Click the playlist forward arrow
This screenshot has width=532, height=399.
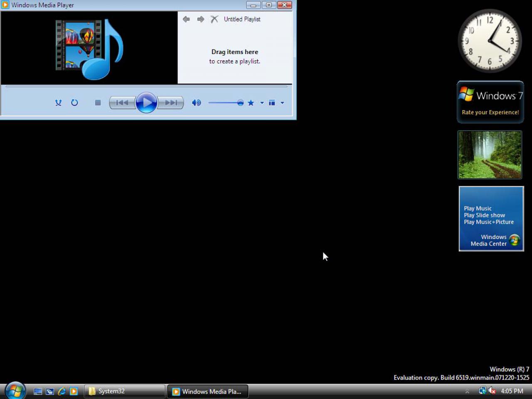200,19
